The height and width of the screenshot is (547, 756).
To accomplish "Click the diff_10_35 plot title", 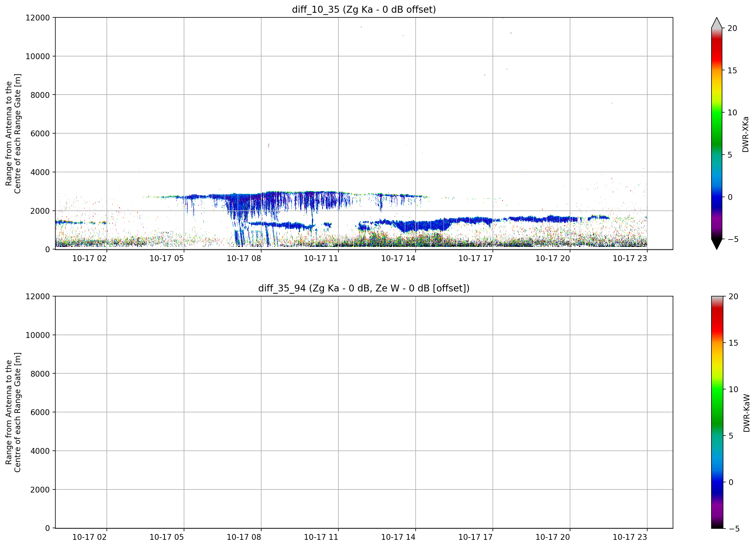I will point(364,9).
